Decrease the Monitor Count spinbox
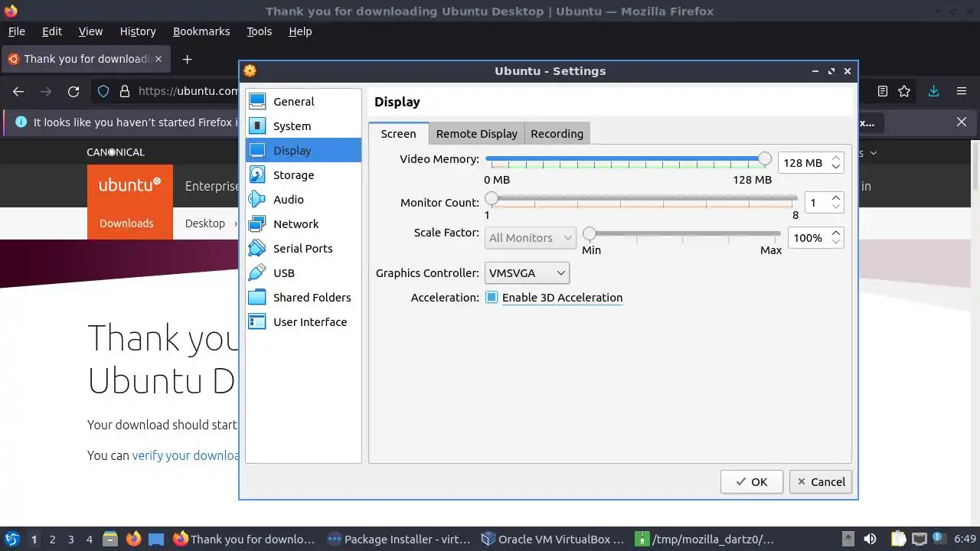 coord(836,207)
